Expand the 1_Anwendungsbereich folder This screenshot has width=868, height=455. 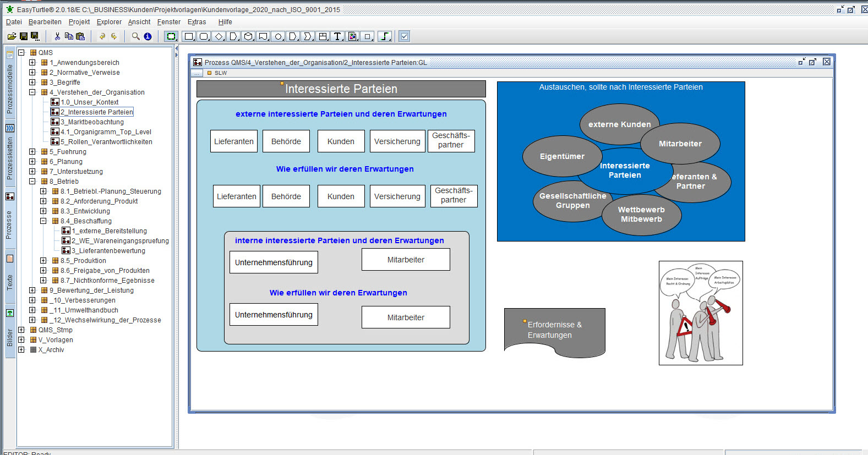[32, 63]
